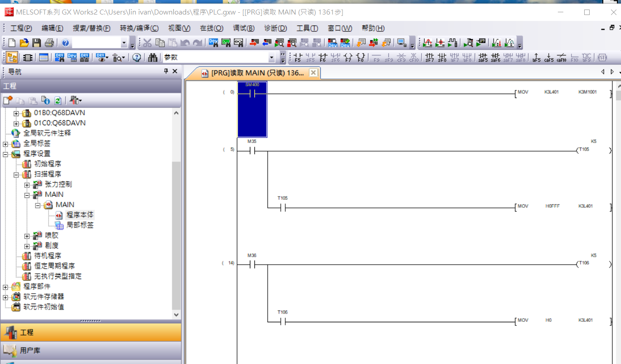Toggle the Navigation window view button
This screenshot has width=621, height=364.
[12, 58]
